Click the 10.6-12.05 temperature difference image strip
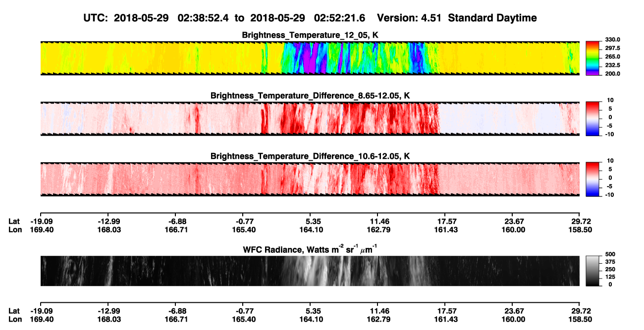The image size is (644, 330). click(310, 180)
